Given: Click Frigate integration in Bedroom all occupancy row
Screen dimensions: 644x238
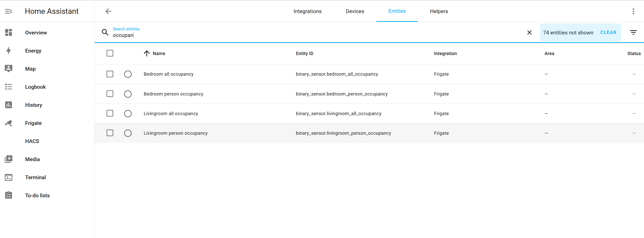Looking at the screenshot, I should 441,74.
